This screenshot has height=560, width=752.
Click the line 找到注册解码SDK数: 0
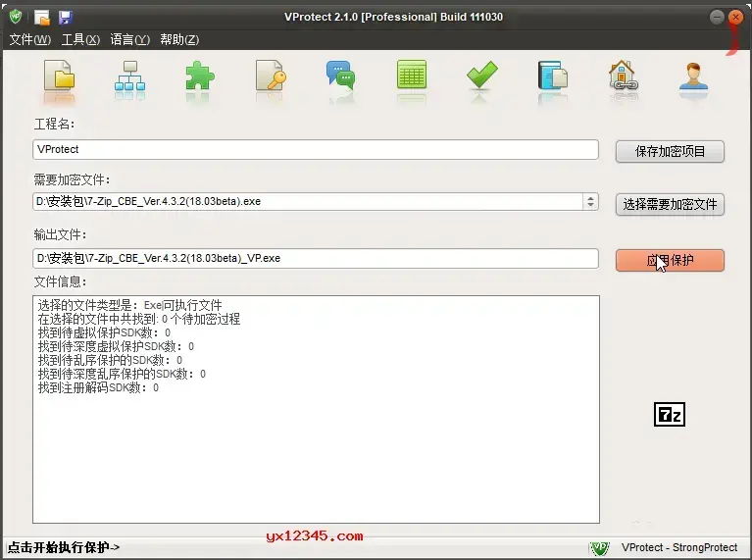[98, 387]
